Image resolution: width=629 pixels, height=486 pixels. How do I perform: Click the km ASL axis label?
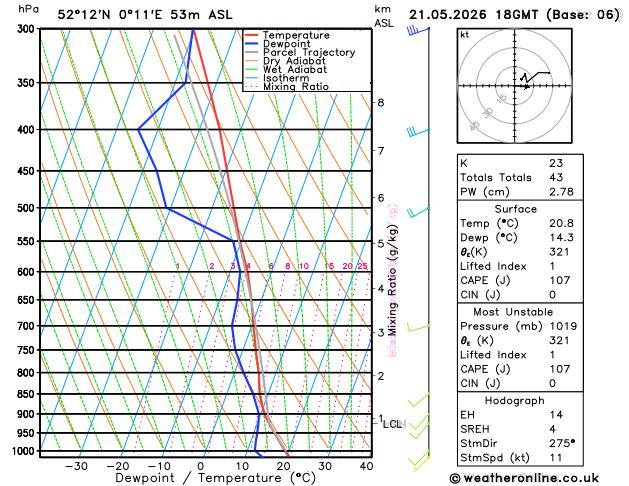coord(383,16)
